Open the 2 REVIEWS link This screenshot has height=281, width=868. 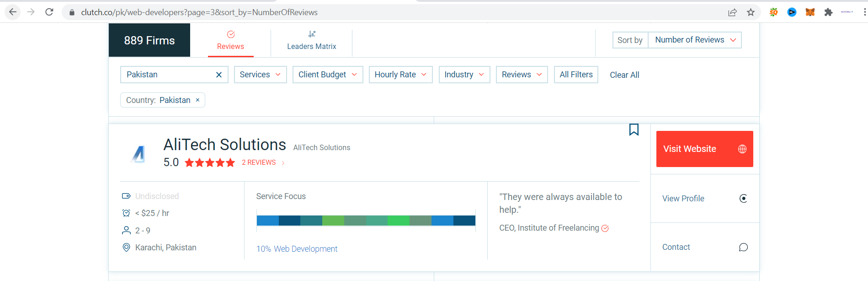click(259, 162)
